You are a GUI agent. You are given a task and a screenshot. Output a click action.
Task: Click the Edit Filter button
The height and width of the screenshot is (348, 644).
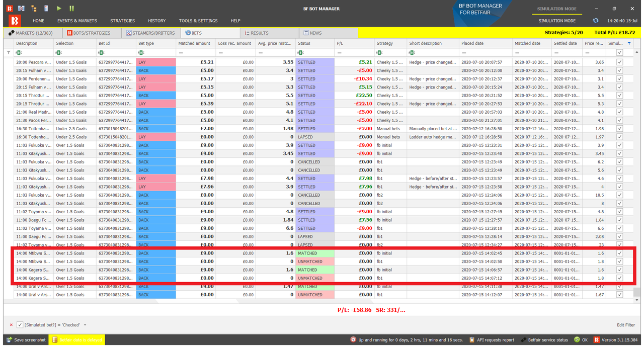pyautogui.click(x=626, y=325)
